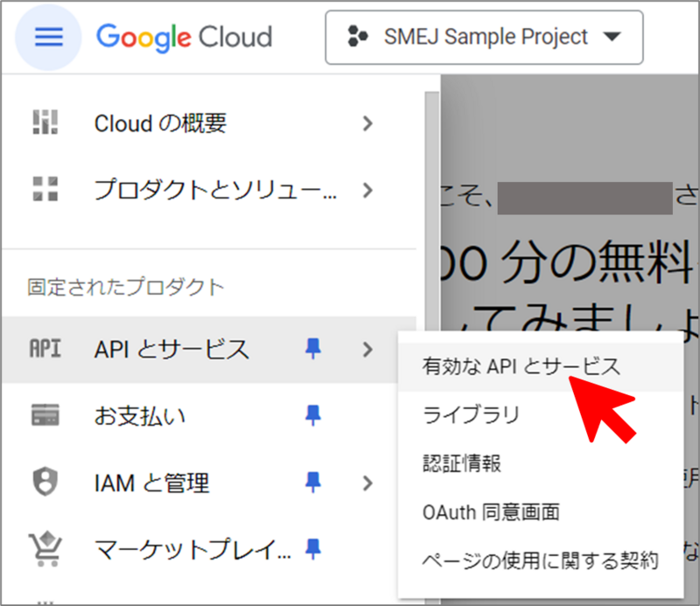This screenshot has width=700, height=606.
Task: Unpin マーケットプレイス using its pin icon
Action: click(312, 549)
